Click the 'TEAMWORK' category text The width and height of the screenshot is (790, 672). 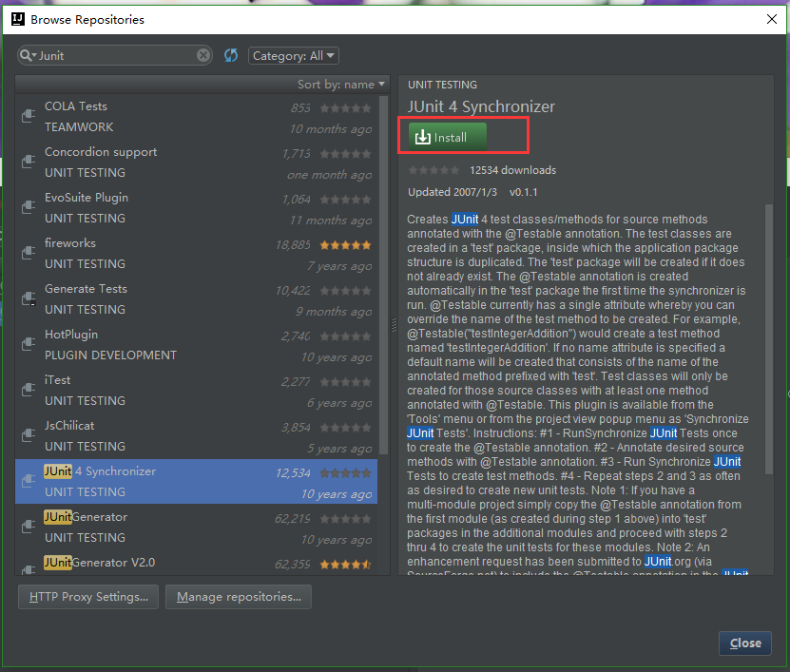(79, 127)
